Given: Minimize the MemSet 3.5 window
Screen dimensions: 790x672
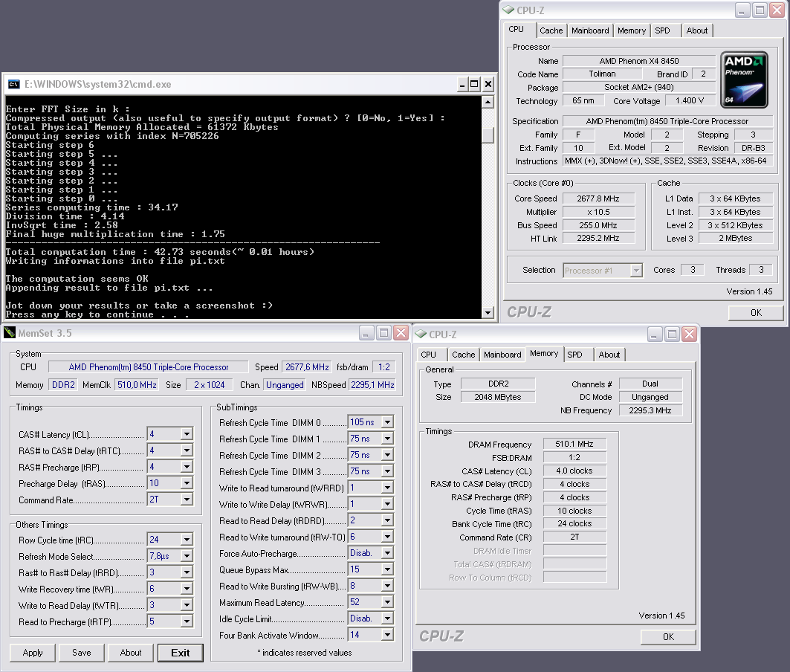Looking at the screenshot, I should pos(366,333).
